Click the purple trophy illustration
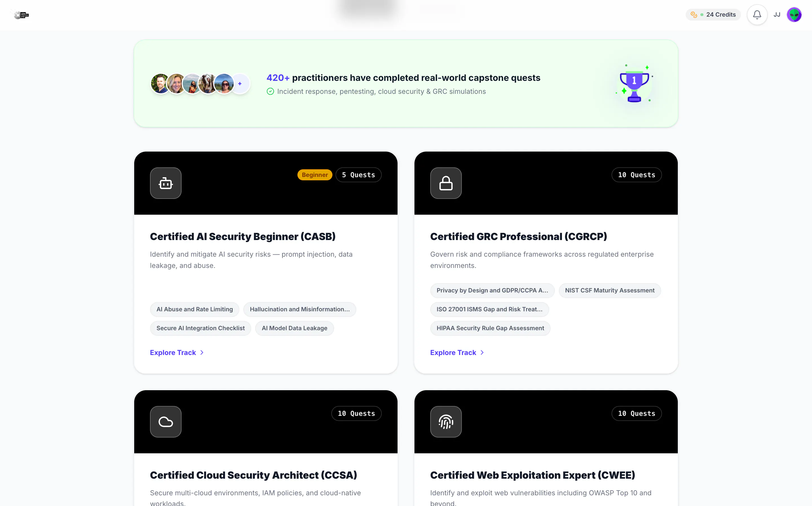This screenshot has height=506, width=812. point(634,83)
